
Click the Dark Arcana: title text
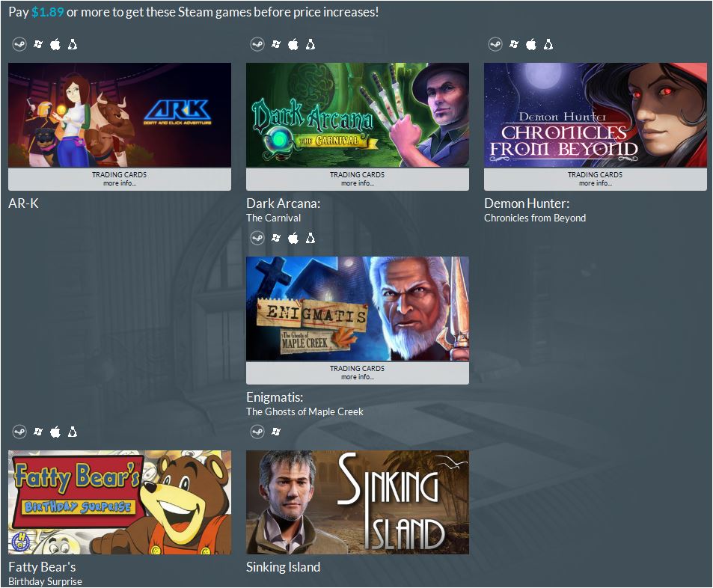click(284, 203)
